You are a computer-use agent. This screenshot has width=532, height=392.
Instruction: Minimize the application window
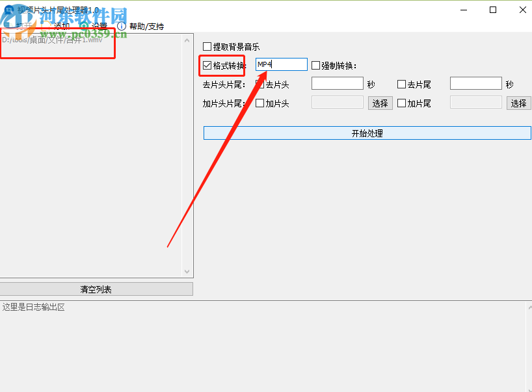pos(464,10)
